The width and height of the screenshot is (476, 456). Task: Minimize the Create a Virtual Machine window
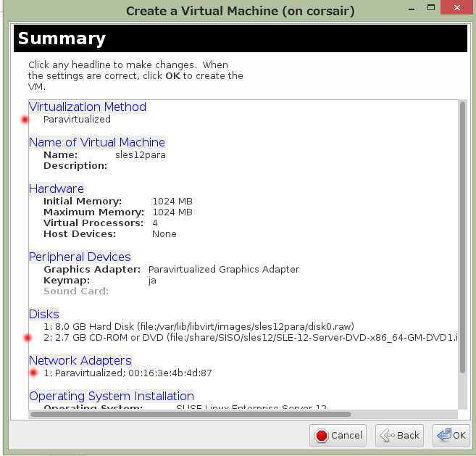point(412,8)
